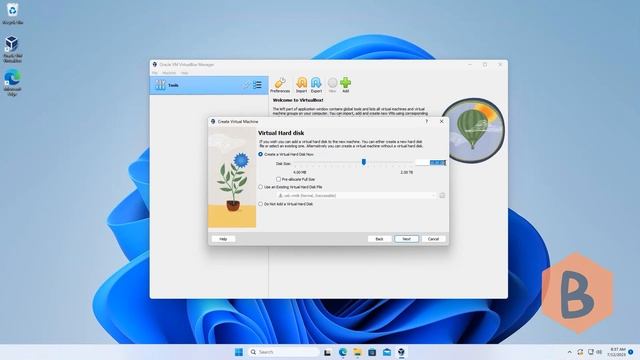Click the Disk Size slider handle

pyautogui.click(x=364, y=162)
